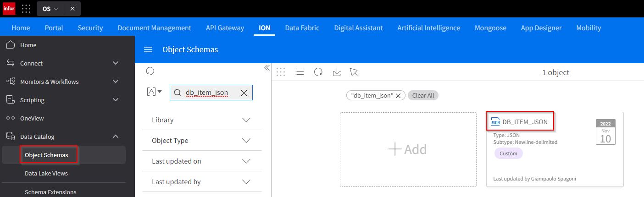Switch to the list view icon
Image resolution: width=644 pixels, height=197 pixels.
pyautogui.click(x=300, y=72)
